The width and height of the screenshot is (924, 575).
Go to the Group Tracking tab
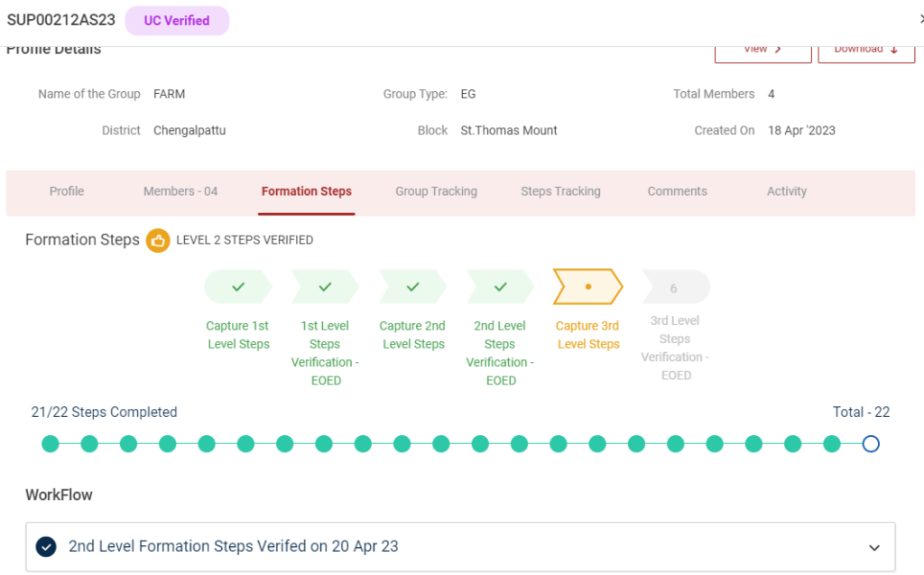(x=436, y=191)
